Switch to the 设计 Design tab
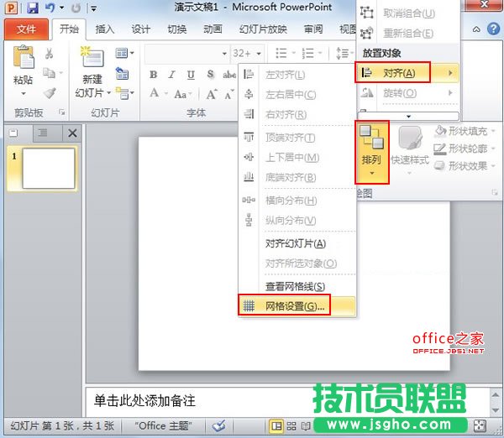This screenshot has height=438, width=504. [x=141, y=29]
